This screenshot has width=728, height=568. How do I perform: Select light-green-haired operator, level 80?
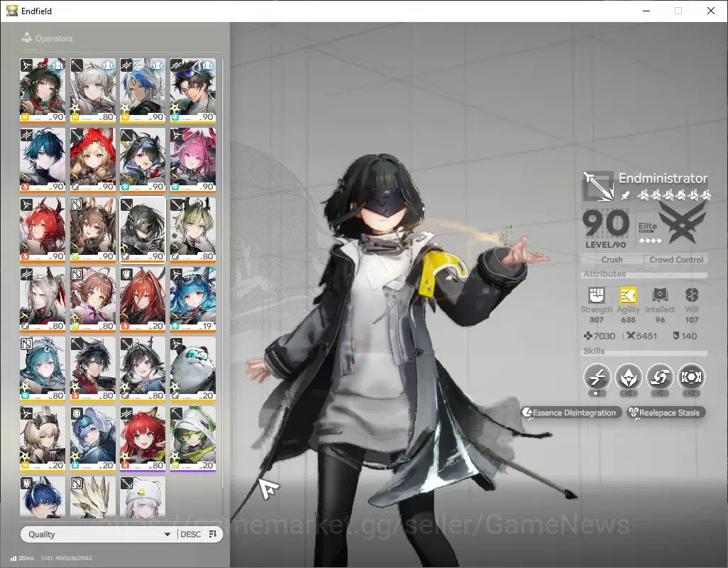pyautogui.click(x=193, y=230)
